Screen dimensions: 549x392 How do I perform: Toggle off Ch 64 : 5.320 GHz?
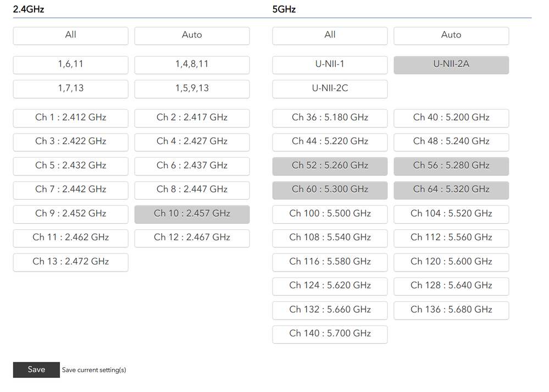click(x=451, y=190)
